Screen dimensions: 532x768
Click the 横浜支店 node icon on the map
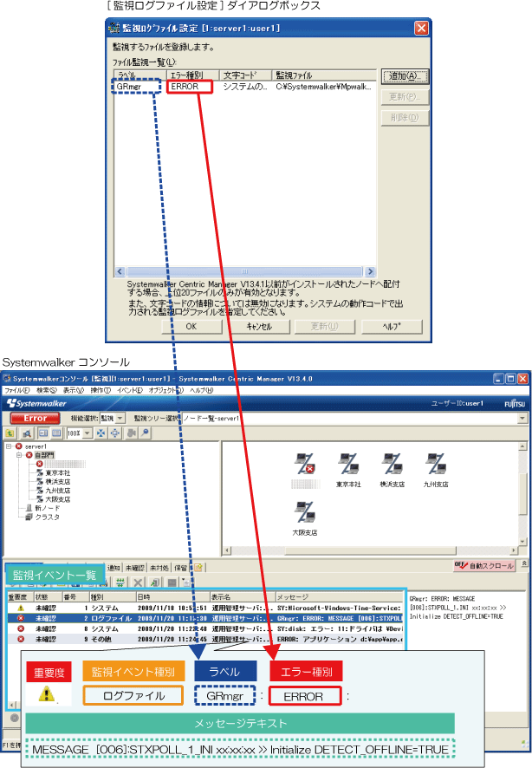[x=392, y=464]
